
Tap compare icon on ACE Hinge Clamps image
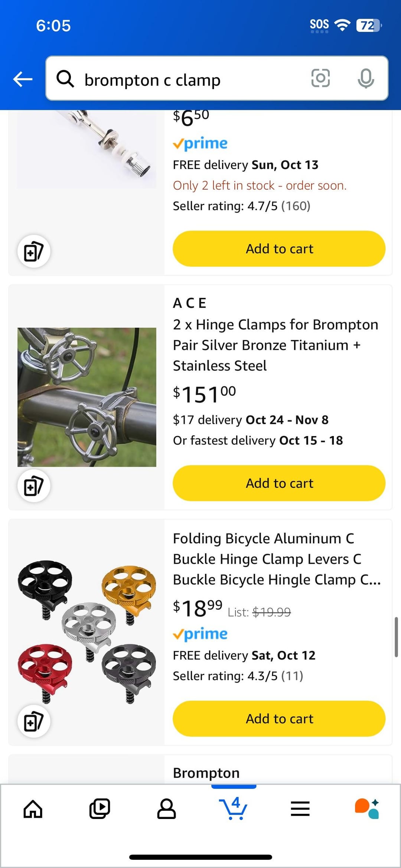(34, 486)
